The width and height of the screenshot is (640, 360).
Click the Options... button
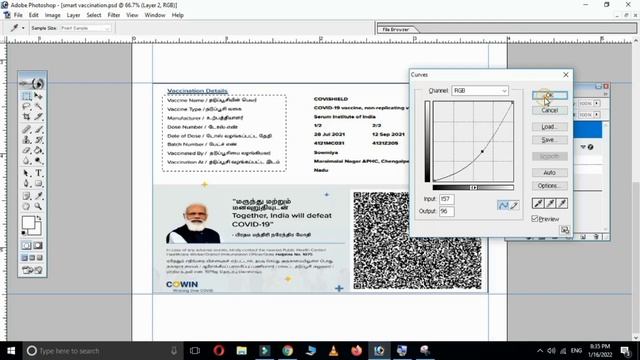click(549, 186)
